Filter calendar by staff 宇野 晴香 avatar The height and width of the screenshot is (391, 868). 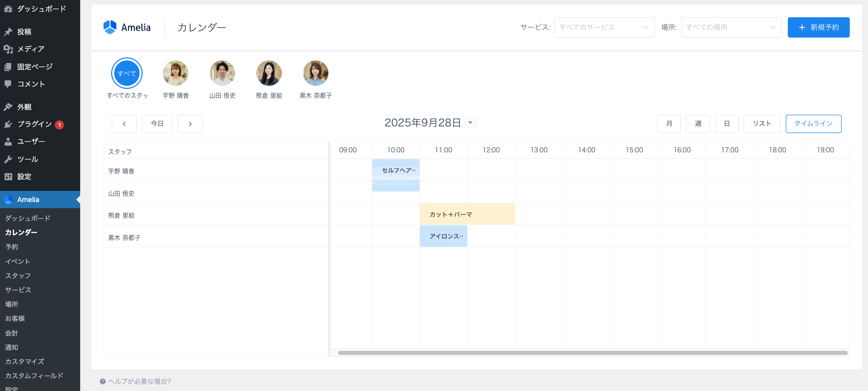[x=176, y=74]
